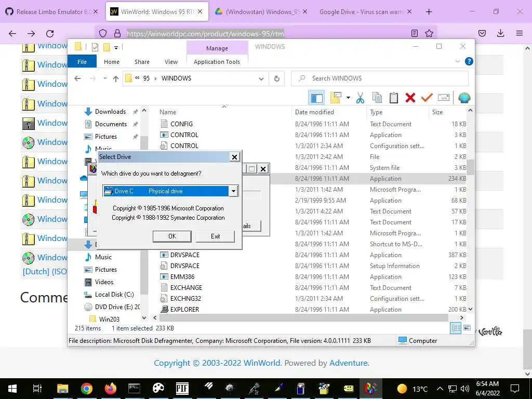
Task: Open the recent locations chevron
Action: pos(105,78)
